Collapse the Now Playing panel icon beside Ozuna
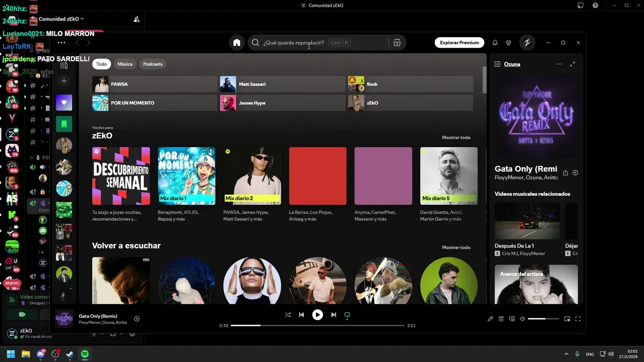This screenshot has height=362, width=644. [497, 64]
